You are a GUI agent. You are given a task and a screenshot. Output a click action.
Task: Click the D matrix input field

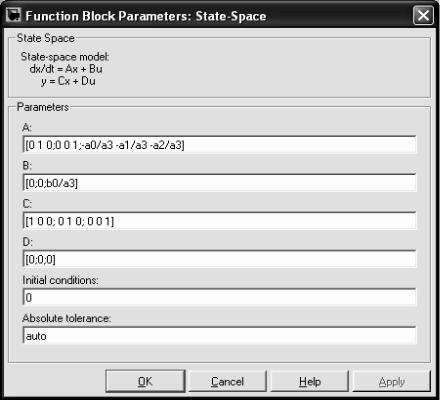219,259
